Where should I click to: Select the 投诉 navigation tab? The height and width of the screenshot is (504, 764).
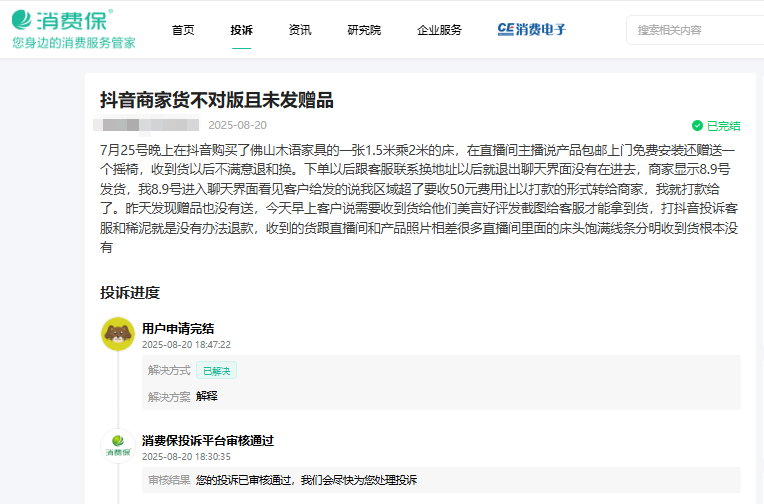[242, 30]
